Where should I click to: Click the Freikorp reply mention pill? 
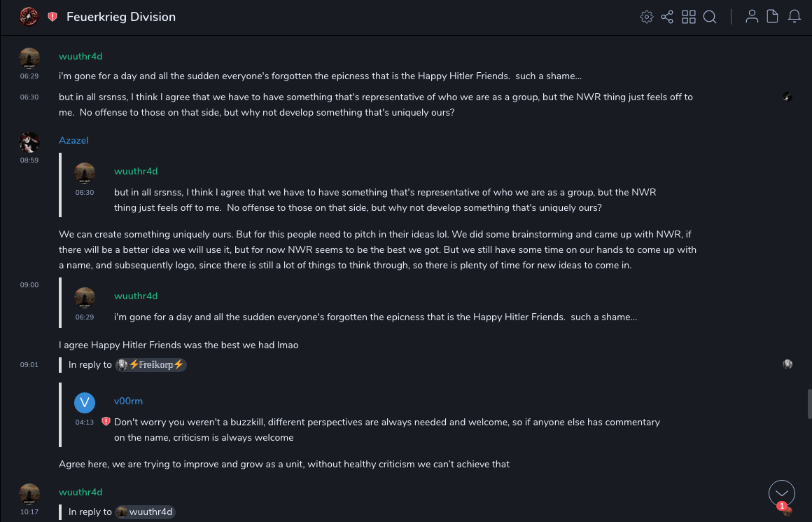point(150,364)
